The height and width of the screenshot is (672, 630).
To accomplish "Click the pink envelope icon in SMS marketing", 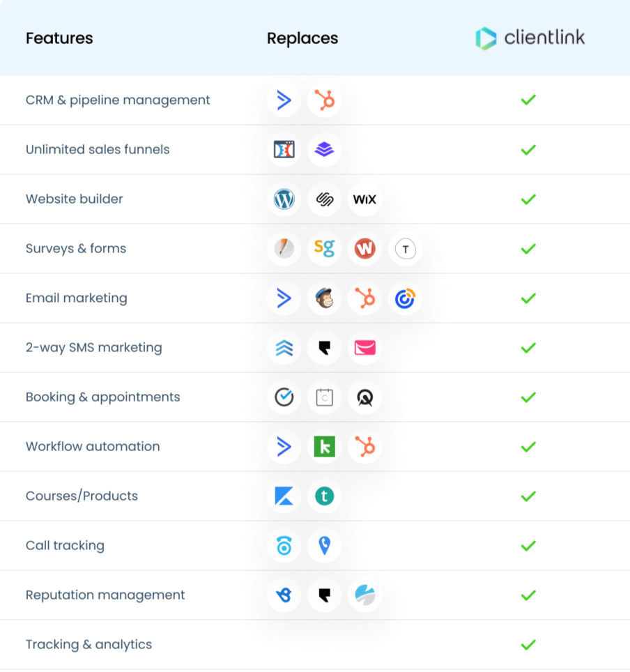I will pos(364,348).
